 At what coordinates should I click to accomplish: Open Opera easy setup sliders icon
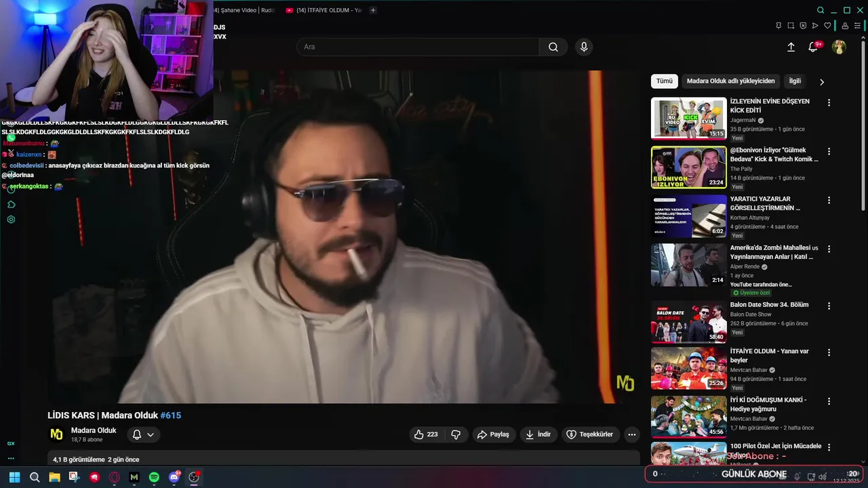859,26
